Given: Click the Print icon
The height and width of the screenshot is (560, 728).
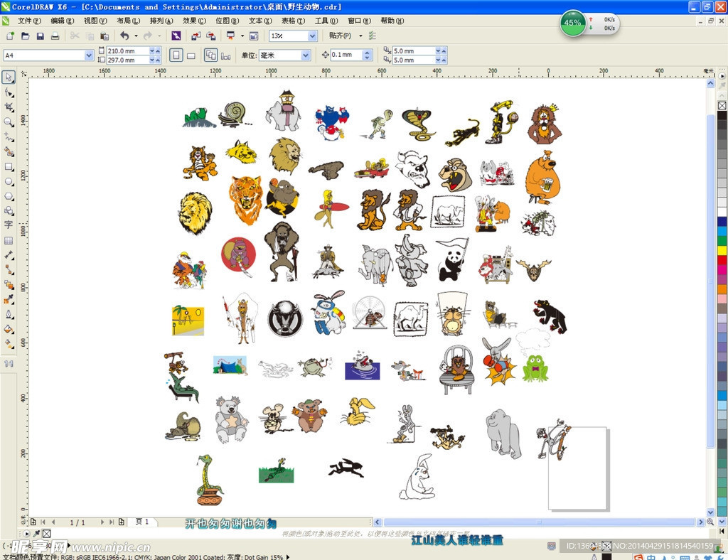Looking at the screenshot, I should (55, 36).
